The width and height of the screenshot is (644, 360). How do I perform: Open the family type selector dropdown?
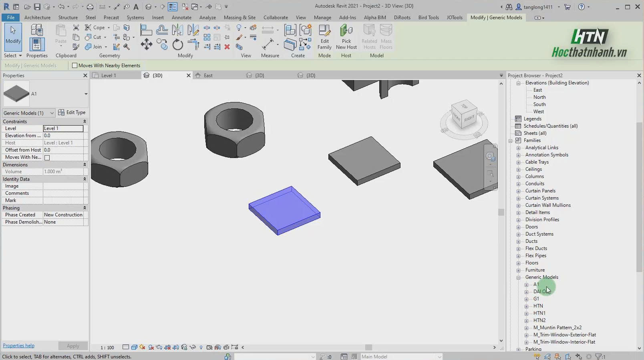coord(86,94)
